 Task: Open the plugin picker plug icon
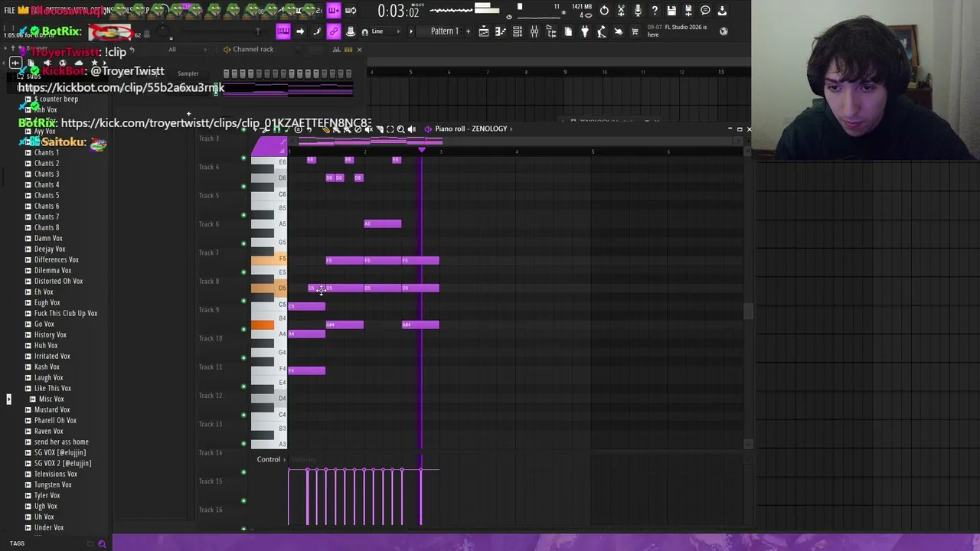[x=585, y=31]
